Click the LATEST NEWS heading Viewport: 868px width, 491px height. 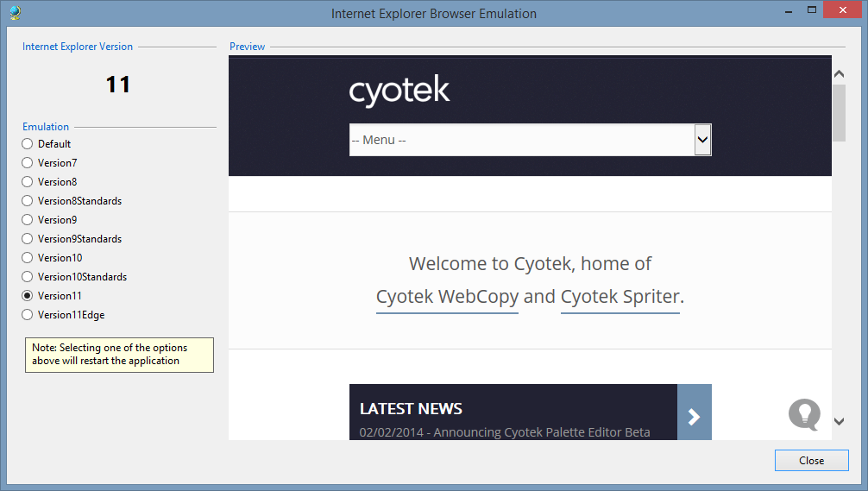coord(411,408)
